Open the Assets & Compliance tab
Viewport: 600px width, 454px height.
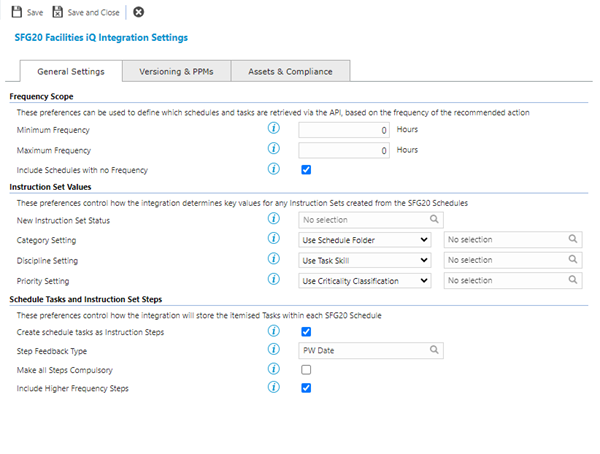click(x=290, y=71)
